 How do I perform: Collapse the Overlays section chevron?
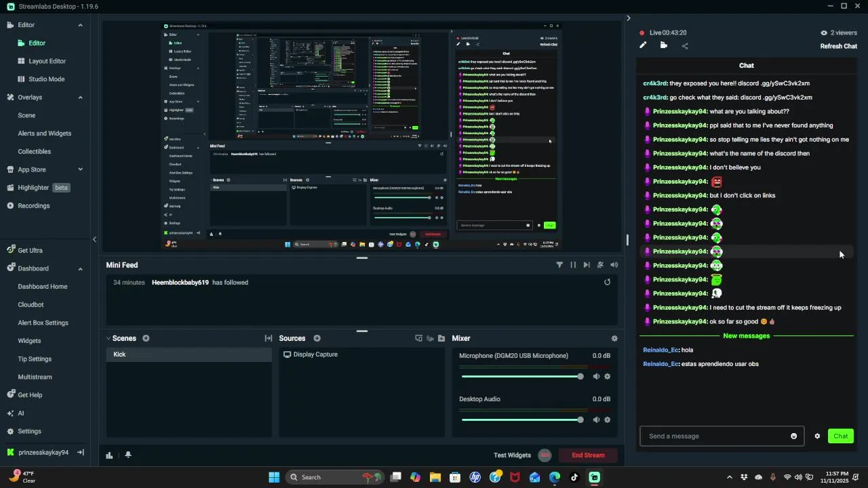[x=80, y=97]
